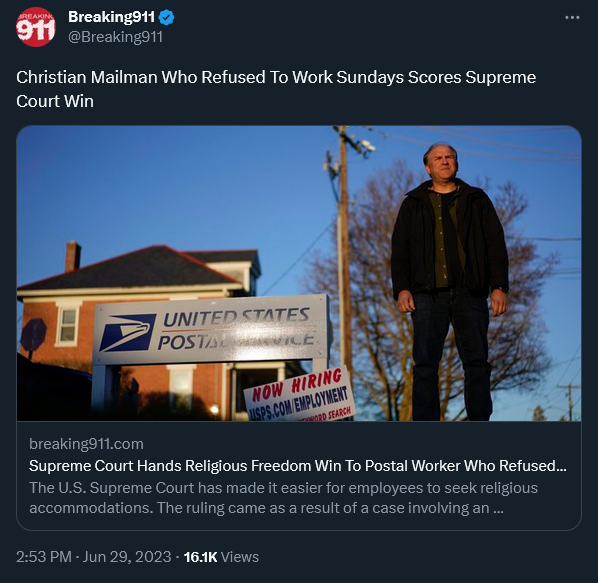Click the Christian Mailman headline tweet text
Viewport: 598px width, 583px height.
click(276, 89)
